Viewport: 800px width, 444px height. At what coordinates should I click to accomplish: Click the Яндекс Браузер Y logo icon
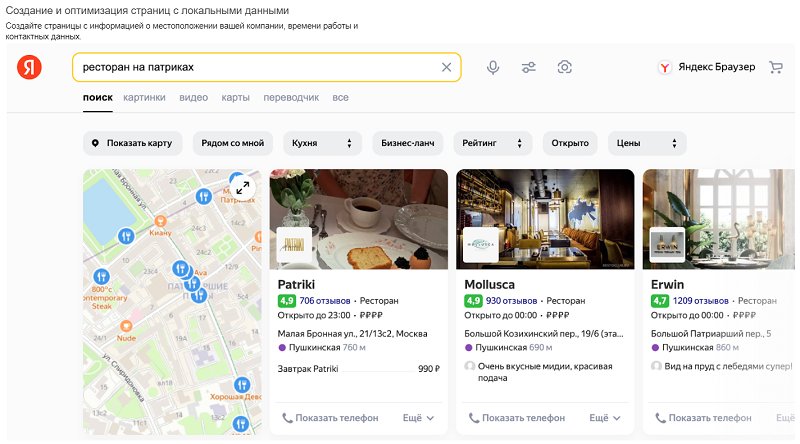pos(664,67)
